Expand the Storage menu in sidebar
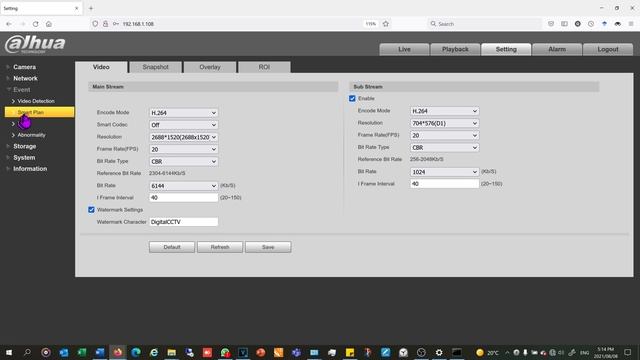Viewport: 640px width, 360px height. [24, 146]
